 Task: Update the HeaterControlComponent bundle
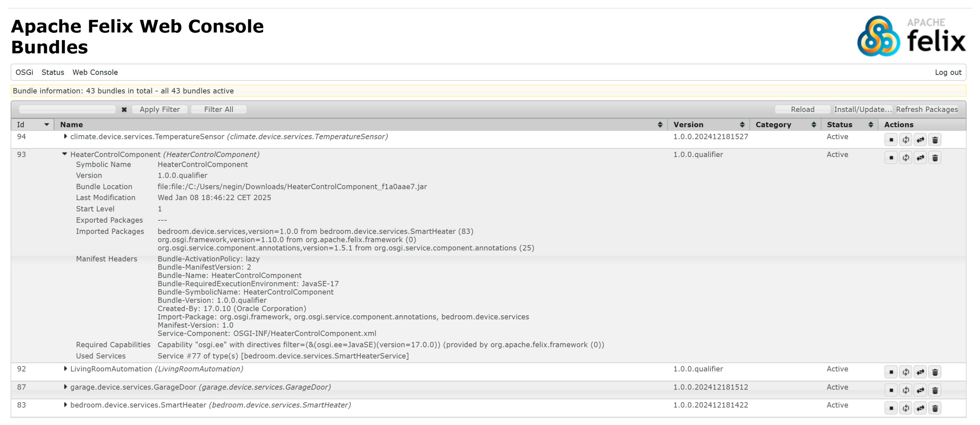click(920, 158)
